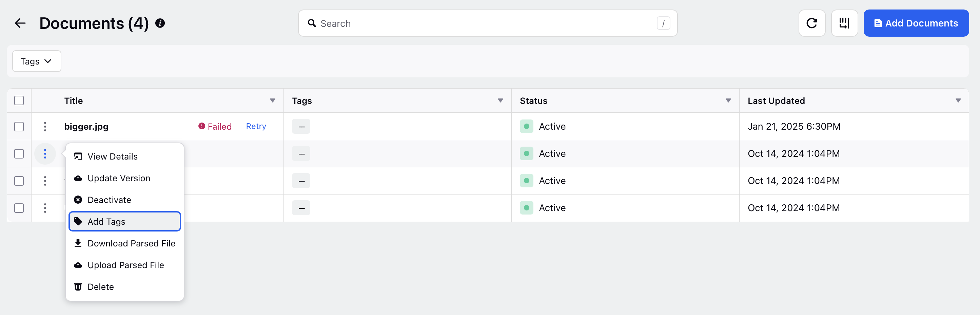980x315 pixels.
Task: Click Jan 21, 2025 6:30PM date
Action: pyautogui.click(x=794, y=127)
